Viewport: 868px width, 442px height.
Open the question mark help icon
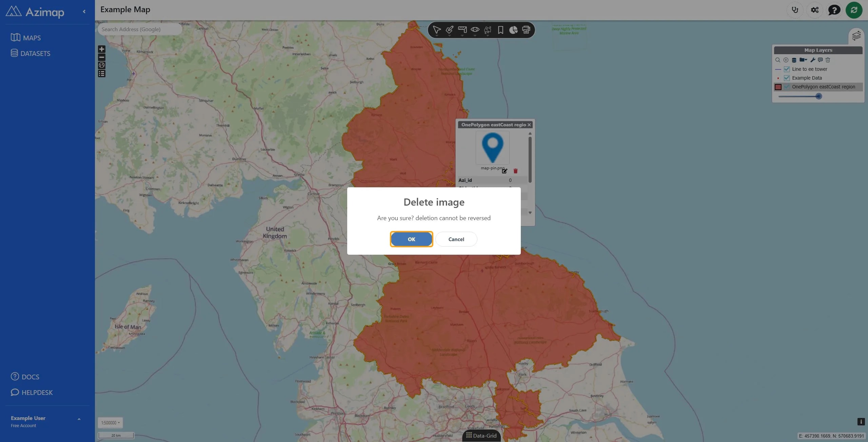pyautogui.click(x=834, y=10)
